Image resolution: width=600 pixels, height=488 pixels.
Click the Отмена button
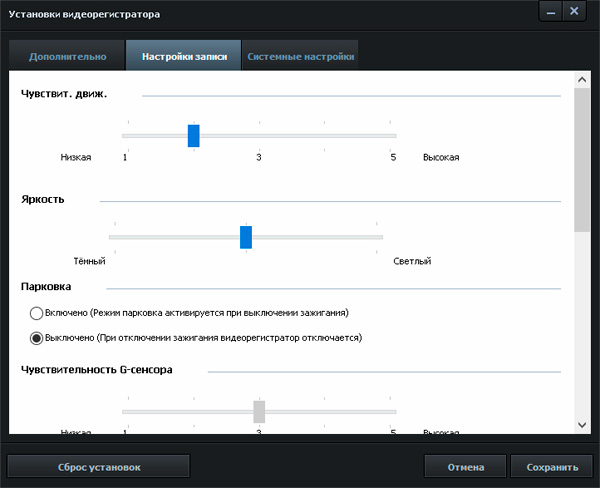(465, 467)
